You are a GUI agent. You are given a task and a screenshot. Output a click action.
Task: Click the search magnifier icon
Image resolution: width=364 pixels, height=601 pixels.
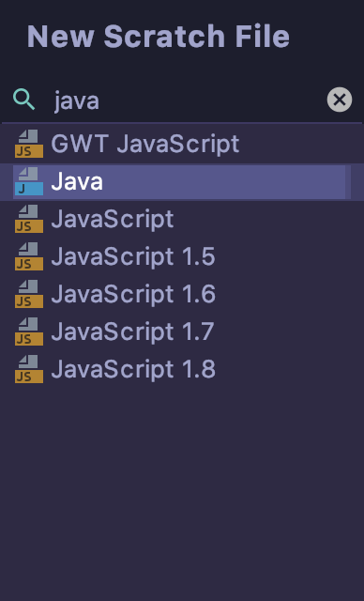(x=23, y=100)
